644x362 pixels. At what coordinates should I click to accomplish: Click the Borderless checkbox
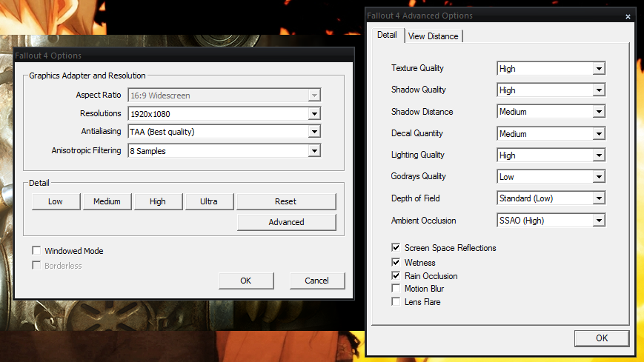[36, 265]
